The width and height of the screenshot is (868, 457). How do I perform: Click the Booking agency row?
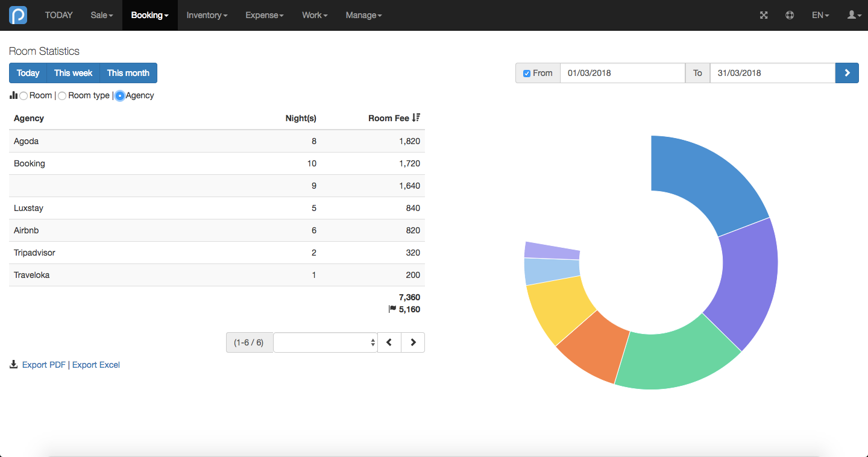coord(217,163)
